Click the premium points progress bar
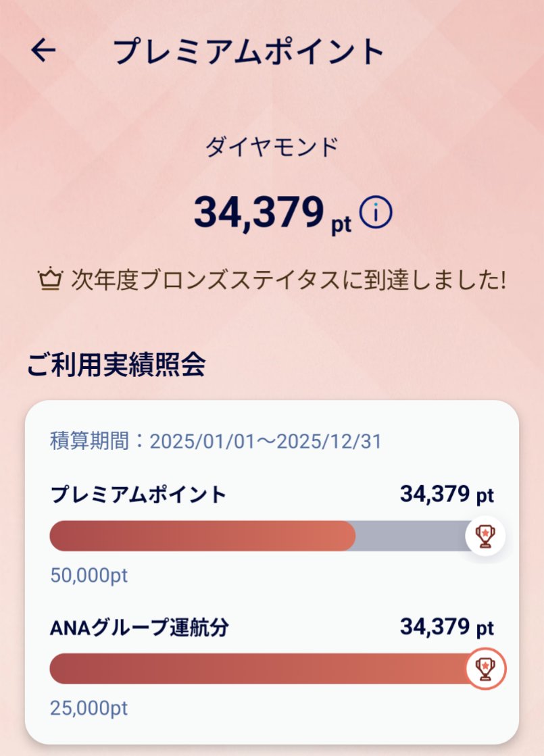The width and height of the screenshot is (544, 756). pos(266,536)
